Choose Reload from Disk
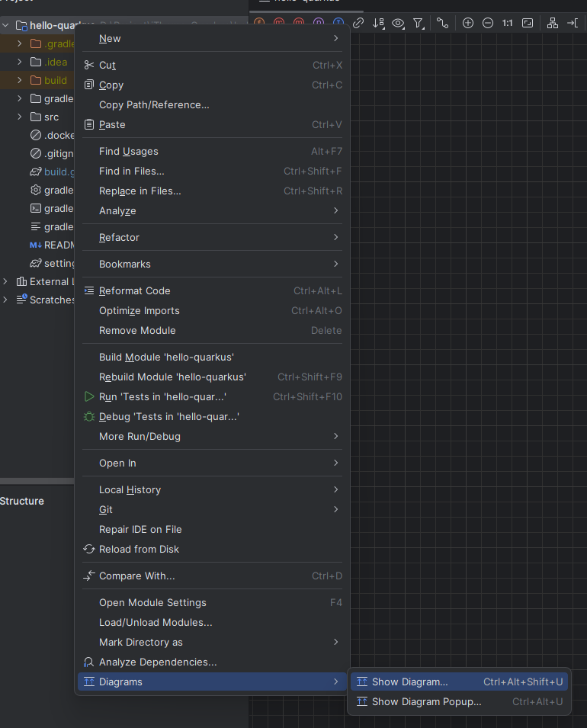Viewport: 587px width, 728px height. 212,550
